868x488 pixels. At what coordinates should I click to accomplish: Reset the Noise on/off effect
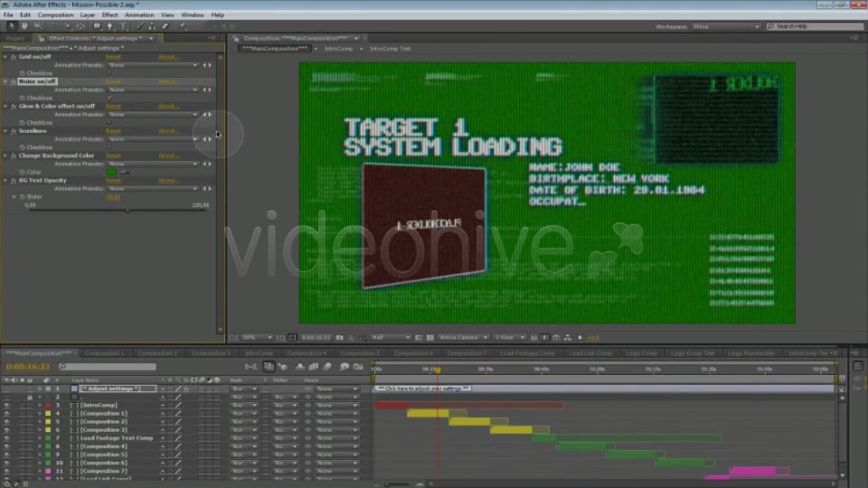tap(113, 81)
